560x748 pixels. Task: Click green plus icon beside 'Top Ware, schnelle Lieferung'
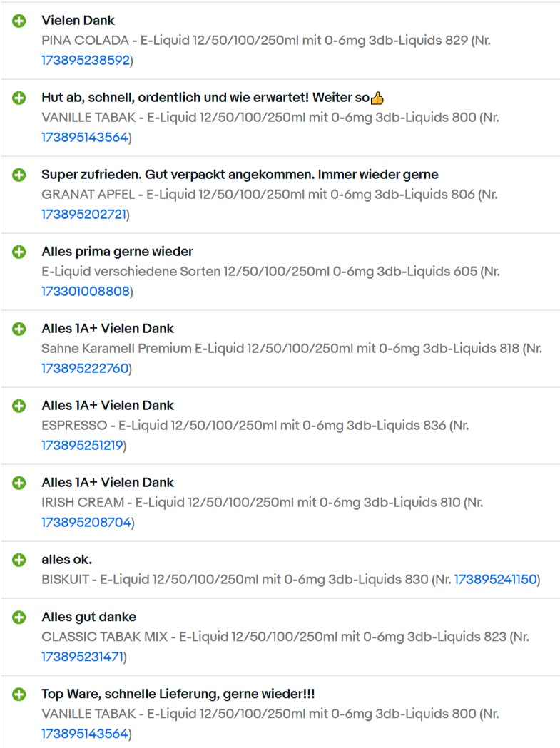[x=19, y=694]
